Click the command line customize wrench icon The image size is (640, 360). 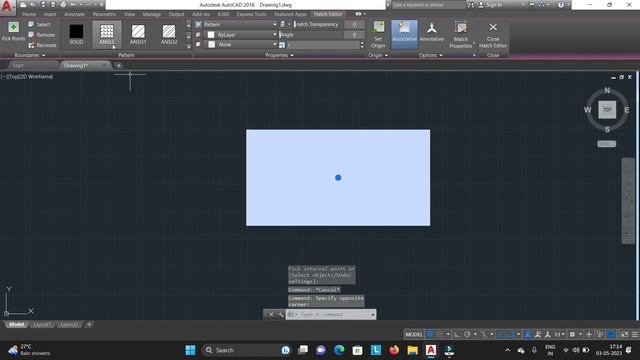280,314
